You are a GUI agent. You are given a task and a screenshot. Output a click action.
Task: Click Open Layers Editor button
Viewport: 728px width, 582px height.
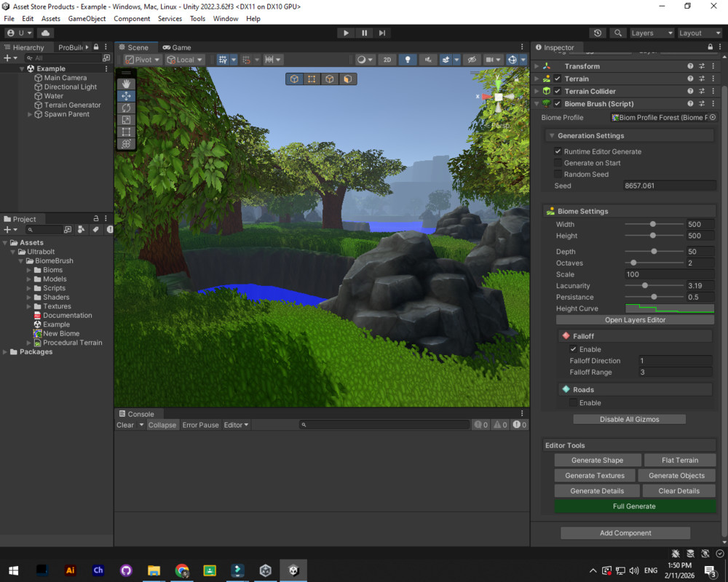[x=635, y=320]
